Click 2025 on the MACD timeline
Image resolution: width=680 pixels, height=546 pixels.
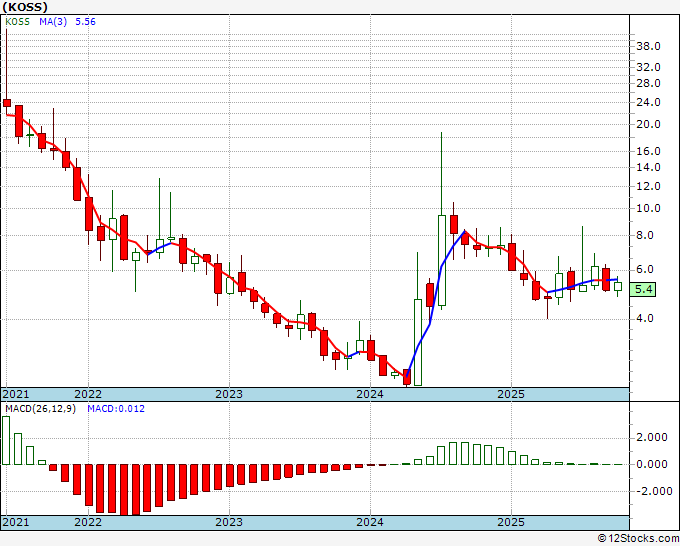[511, 522]
